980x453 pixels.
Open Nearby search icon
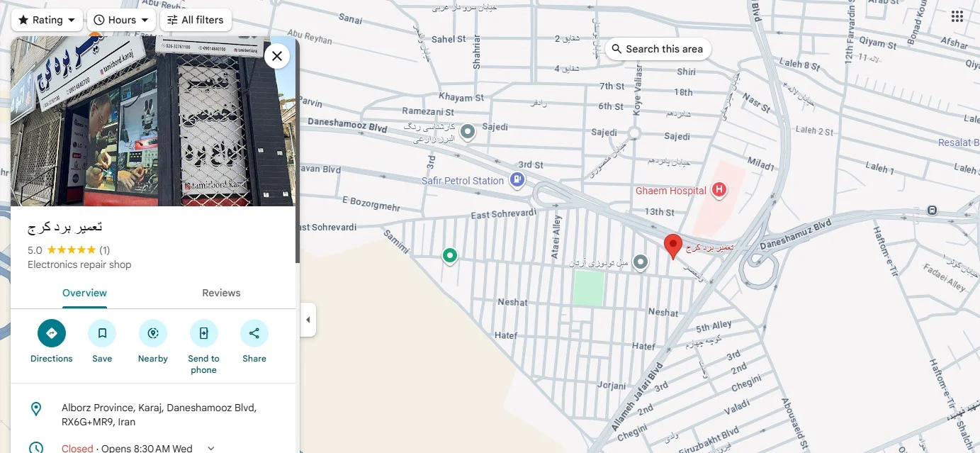click(x=152, y=333)
